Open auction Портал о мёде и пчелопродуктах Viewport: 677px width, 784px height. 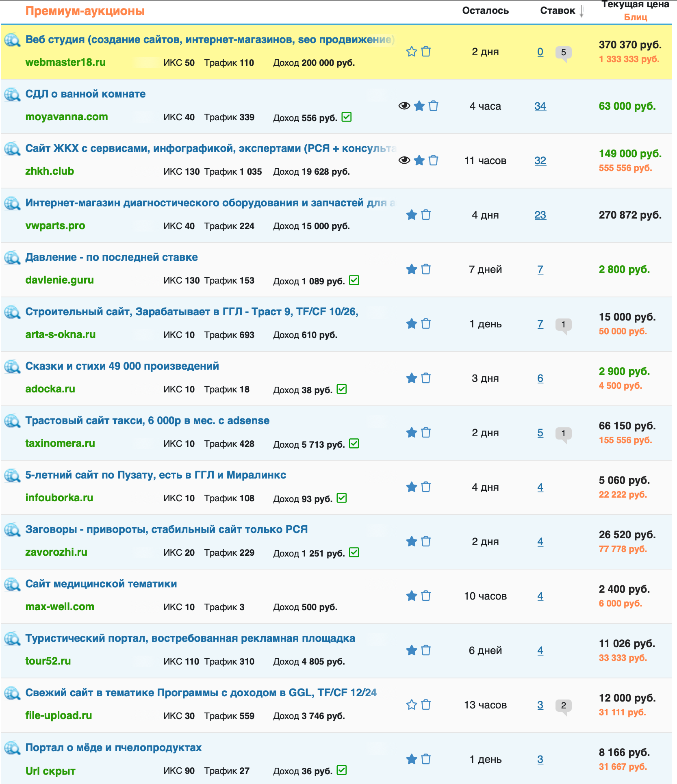[x=113, y=747]
